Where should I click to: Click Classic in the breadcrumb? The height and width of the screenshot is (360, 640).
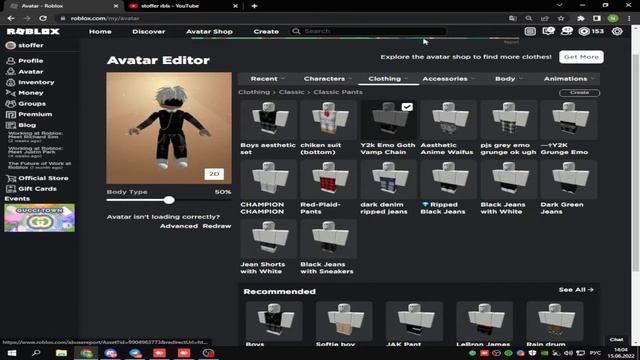click(x=291, y=92)
